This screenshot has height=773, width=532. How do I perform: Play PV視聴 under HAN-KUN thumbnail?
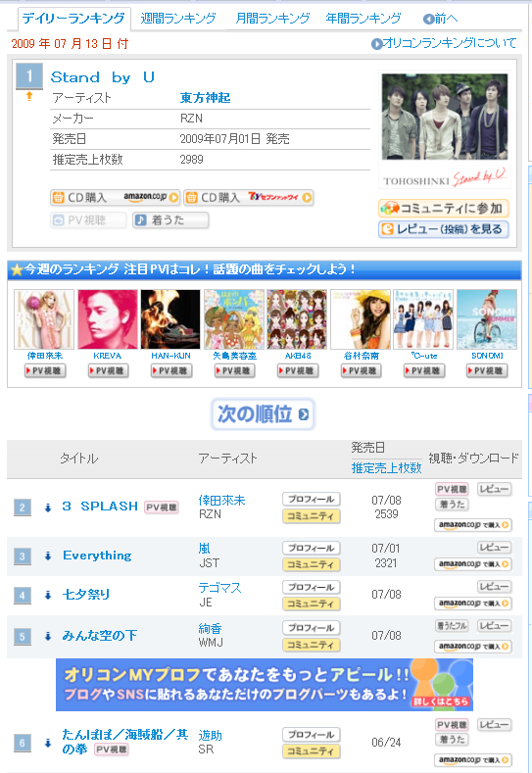[x=171, y=370]
